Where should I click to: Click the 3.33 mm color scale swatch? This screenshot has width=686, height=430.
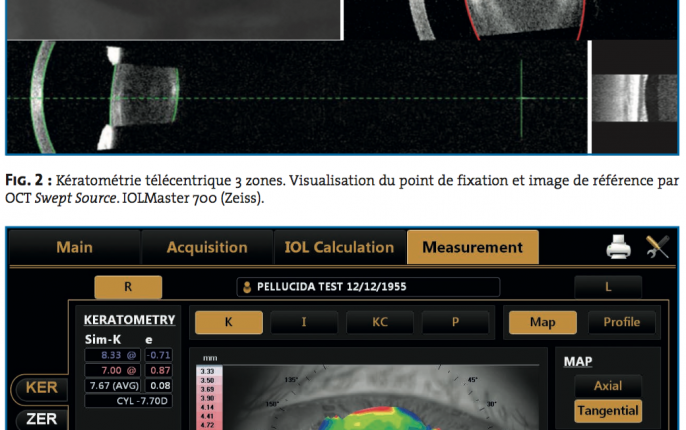pyautogui.click(x=209, y=371)
